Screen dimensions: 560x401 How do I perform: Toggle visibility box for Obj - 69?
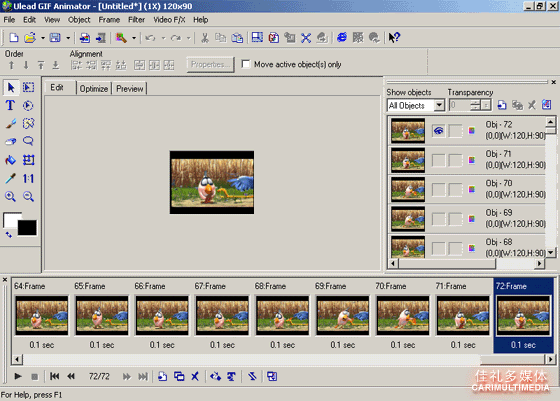pos(438,219)
